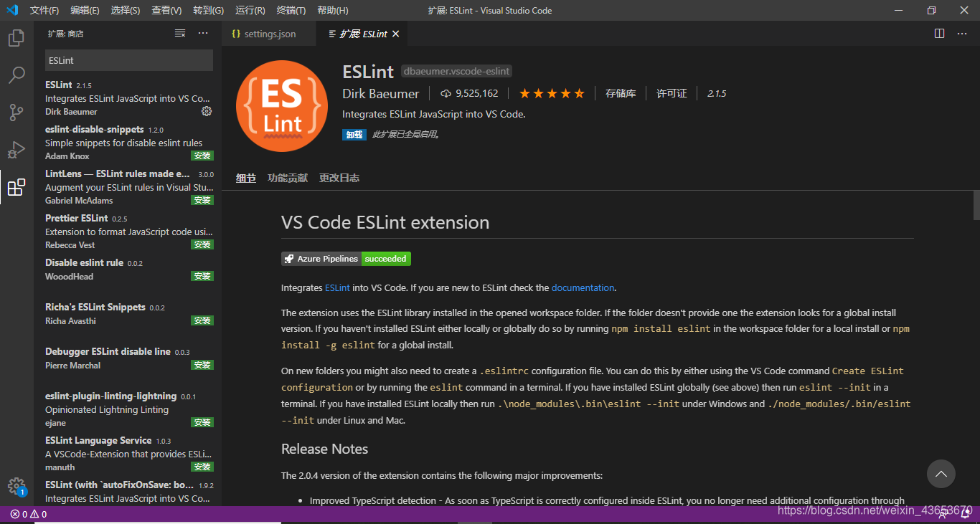This screenshot has height=524, width=980.
Task: Split the editor to the right
Action: click(940, 34)
